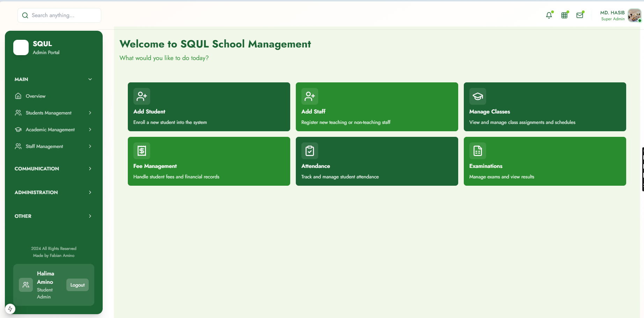Click the Manage Classes graduation cap icon
Viewport: 644px width, 318px height.
(x=478, y=96)
